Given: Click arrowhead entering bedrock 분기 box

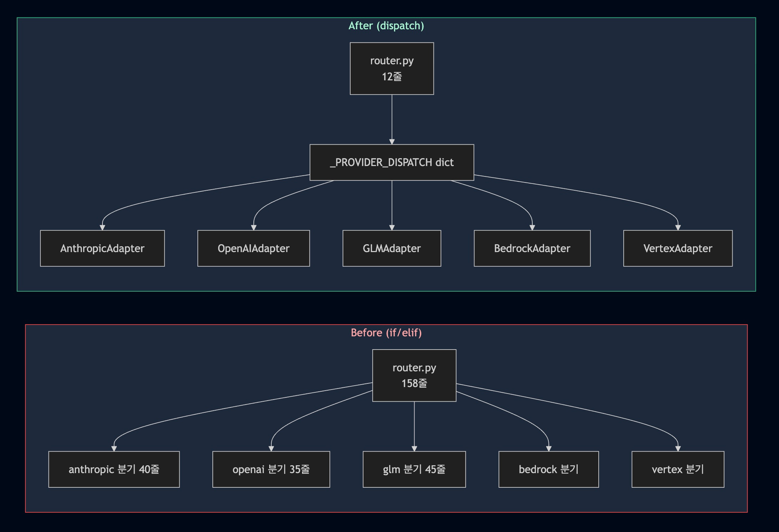Looking at the screenshot, I should [x=549, y=449].
